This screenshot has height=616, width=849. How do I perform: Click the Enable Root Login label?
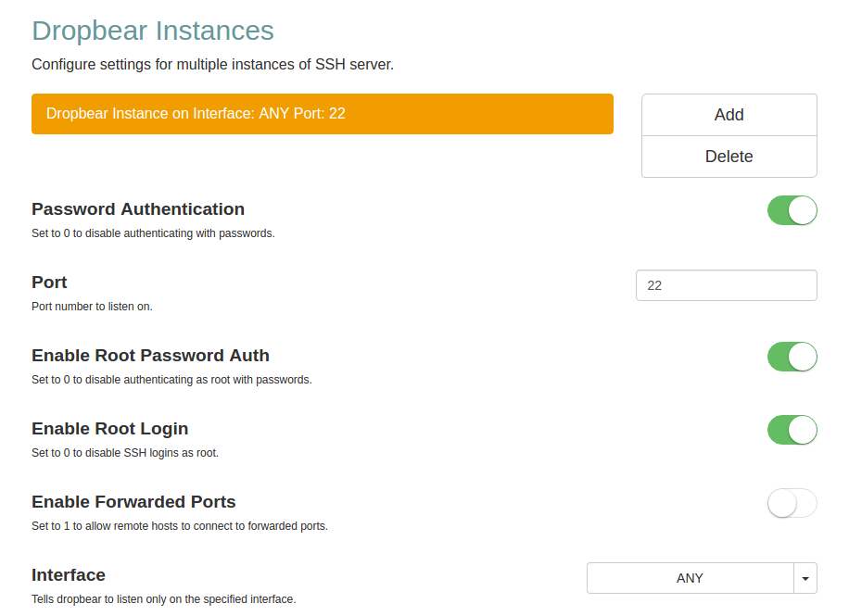(109, 429)
